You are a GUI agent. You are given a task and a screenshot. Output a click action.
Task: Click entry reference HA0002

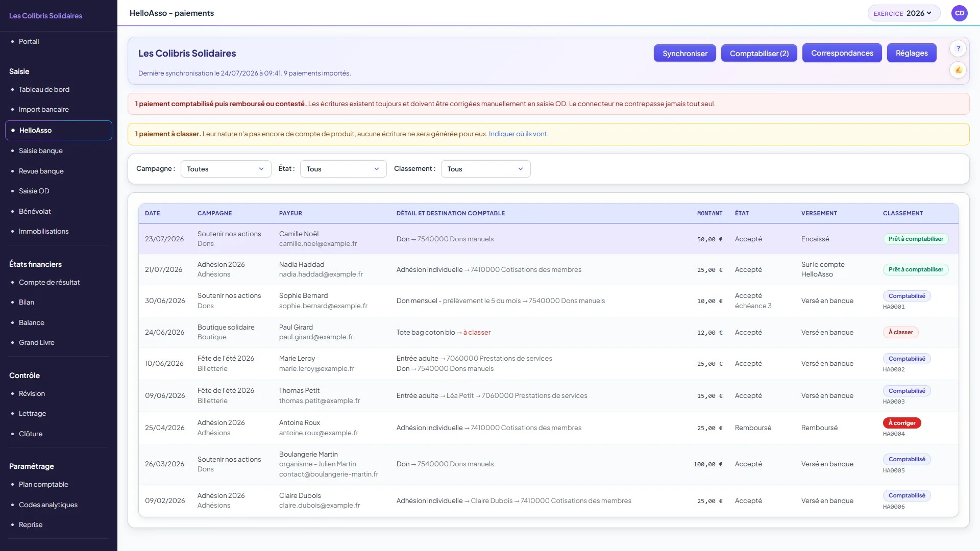[x=894, y=370]
